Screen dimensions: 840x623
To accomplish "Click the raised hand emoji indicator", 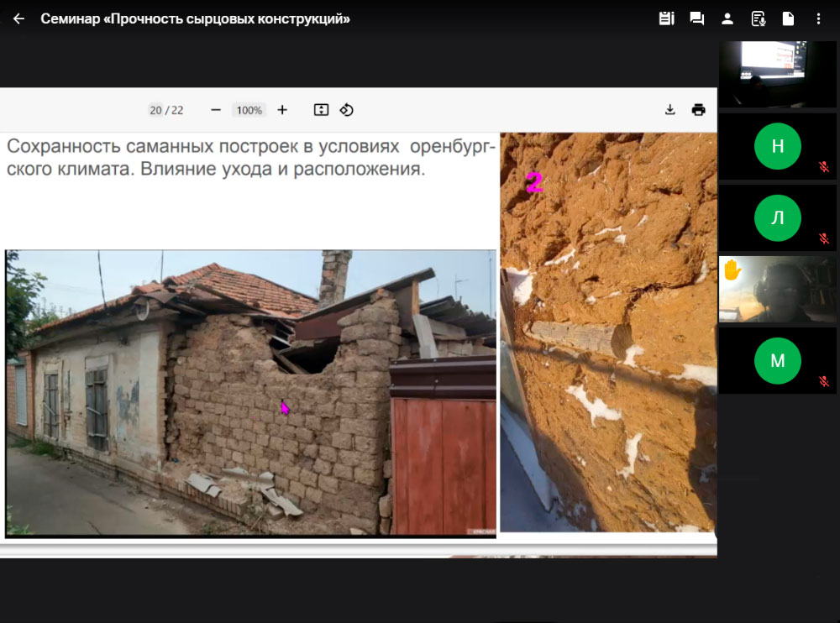I will coord(732,270).
